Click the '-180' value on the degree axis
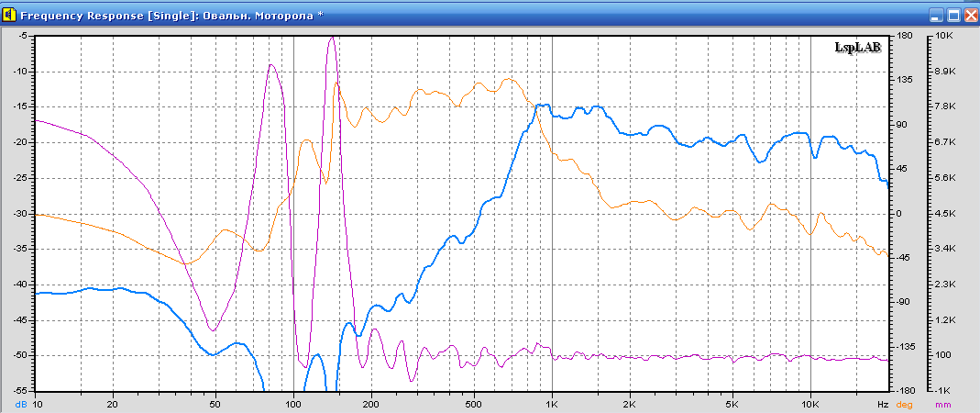The height and width of the screenshot is (413, 980). coord(907,390)
